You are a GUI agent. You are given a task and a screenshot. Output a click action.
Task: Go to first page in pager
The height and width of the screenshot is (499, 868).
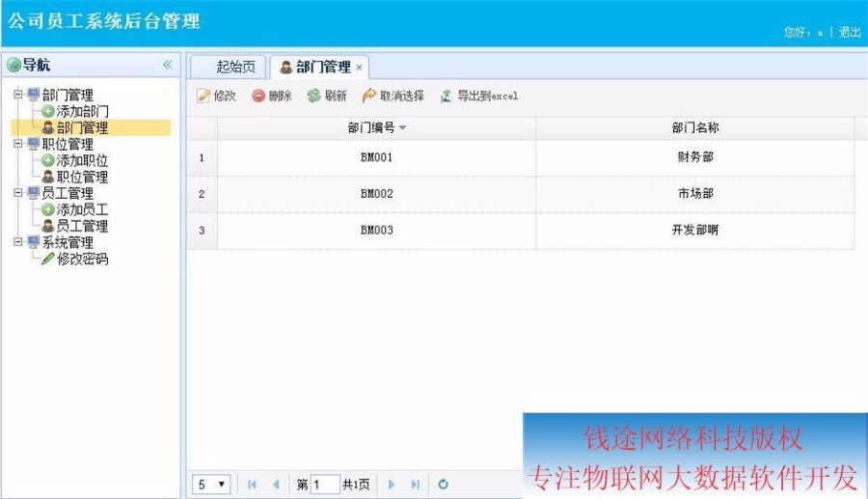[252, 485]
